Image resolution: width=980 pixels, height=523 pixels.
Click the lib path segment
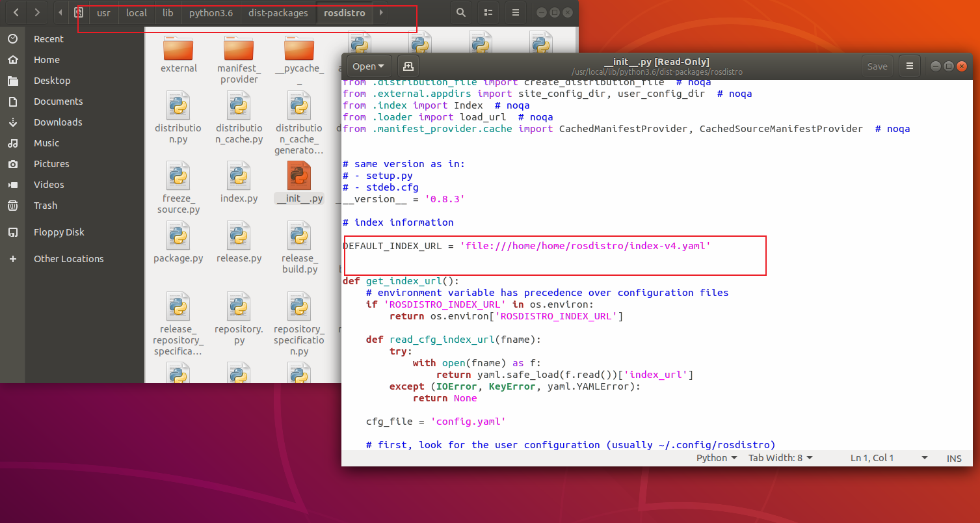tap(168, 12)
